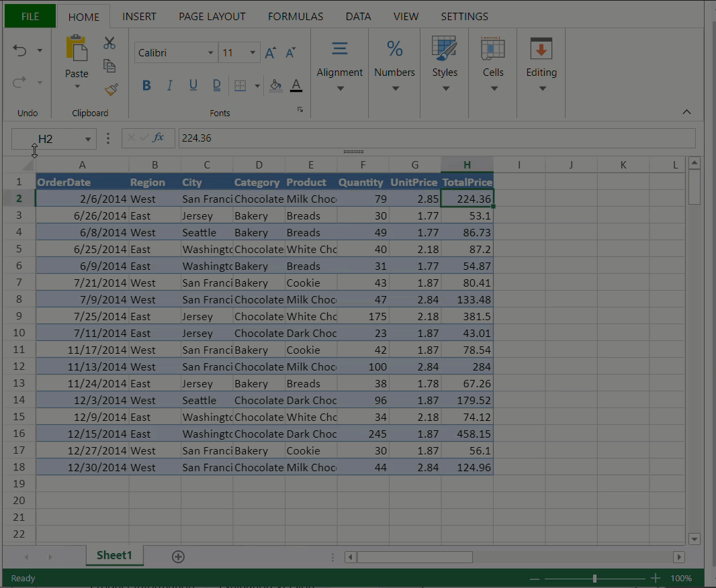Click the Paste clipboard icon
Image resolution: width=716 pixels, height=588 pixels.
(77, 48)
